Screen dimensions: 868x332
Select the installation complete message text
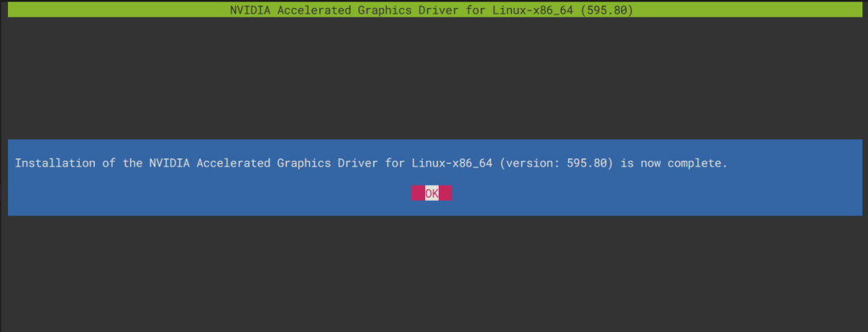coord(371,164)
